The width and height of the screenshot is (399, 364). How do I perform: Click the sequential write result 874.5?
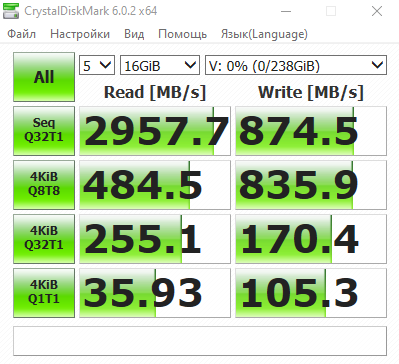311,131
